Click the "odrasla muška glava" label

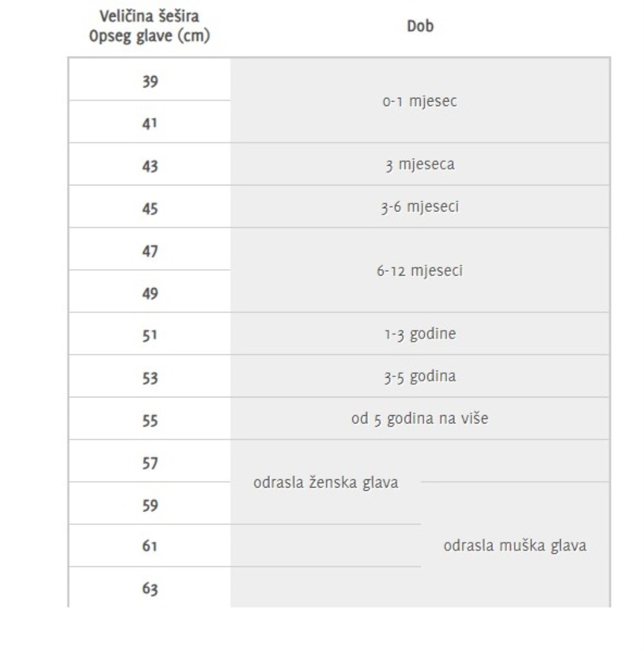click(x=515, y=546)
